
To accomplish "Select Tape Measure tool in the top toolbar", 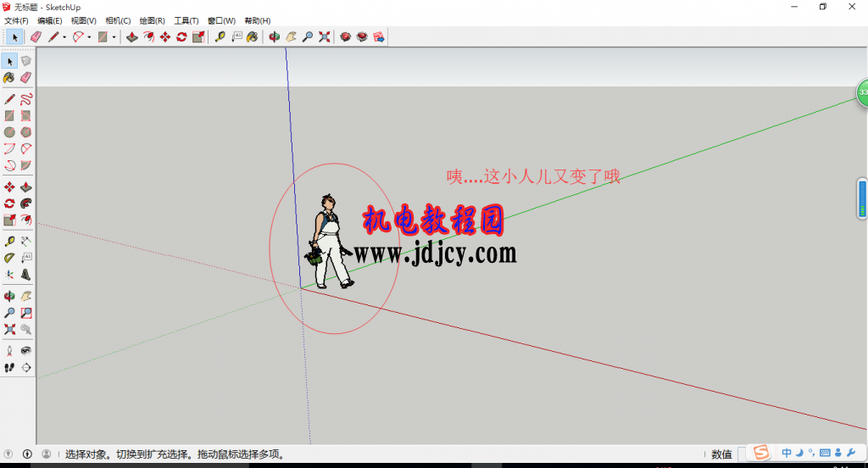I will pos(220,37).
